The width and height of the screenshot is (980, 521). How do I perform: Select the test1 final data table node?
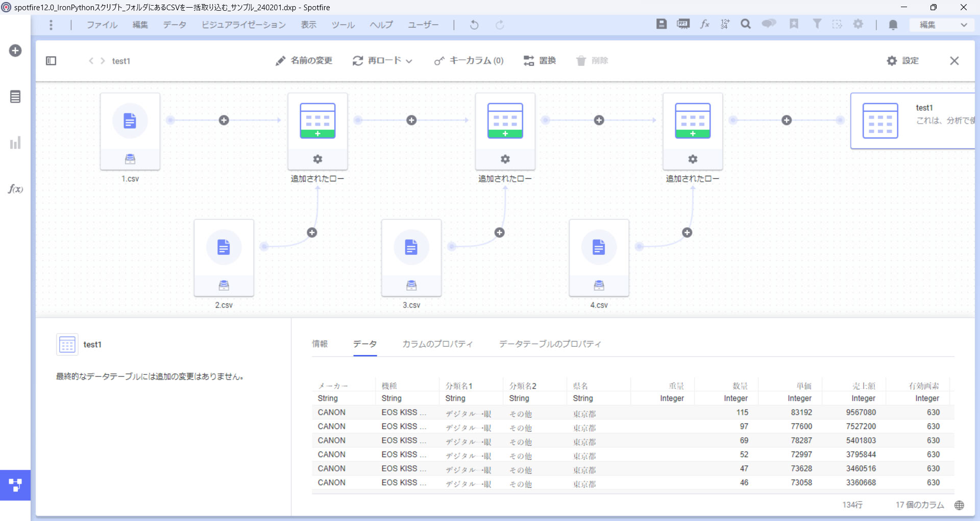coord(913,121)
